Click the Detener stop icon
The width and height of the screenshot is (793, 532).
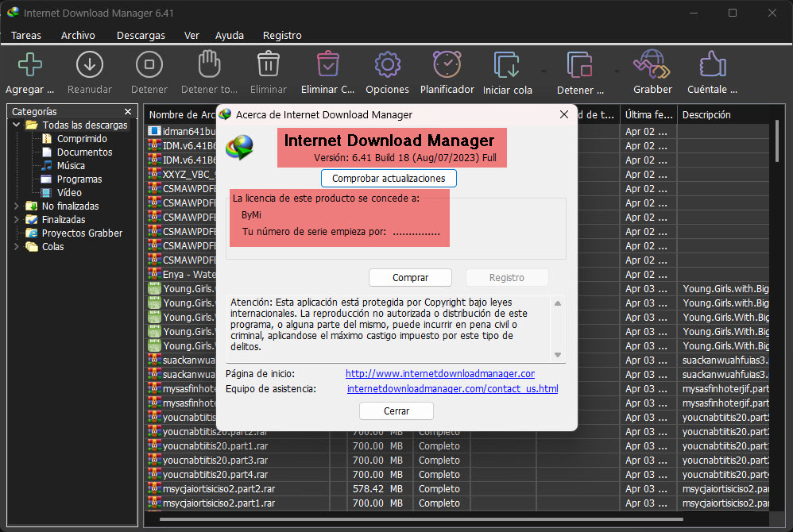coord(149,64)
